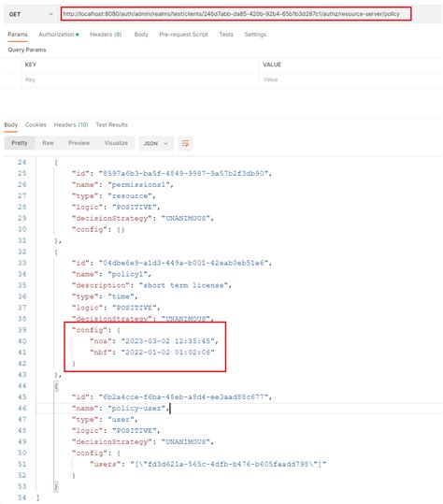Click the "user" type value on line 47
This screenshot has height=504, width=443.
pyautogui.click(x=121, y=420)
